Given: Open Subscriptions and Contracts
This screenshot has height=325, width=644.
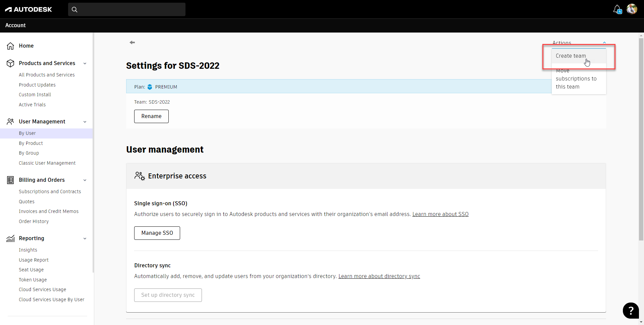Looking at the screenshot, I should 50,192.
